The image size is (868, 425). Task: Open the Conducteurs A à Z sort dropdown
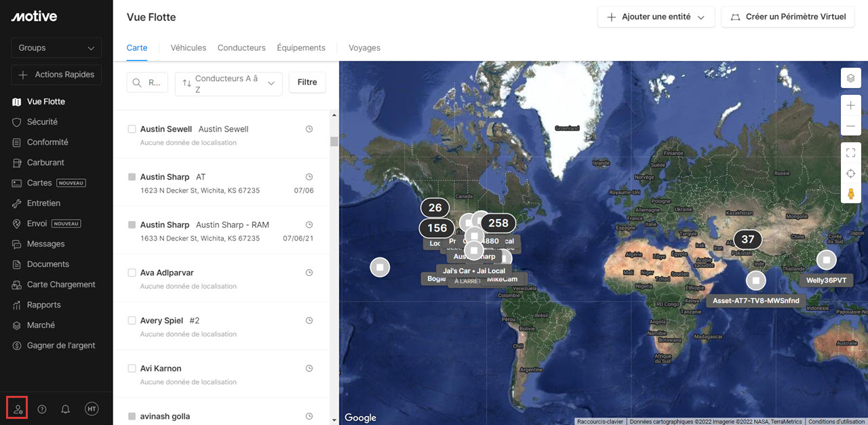229,84
